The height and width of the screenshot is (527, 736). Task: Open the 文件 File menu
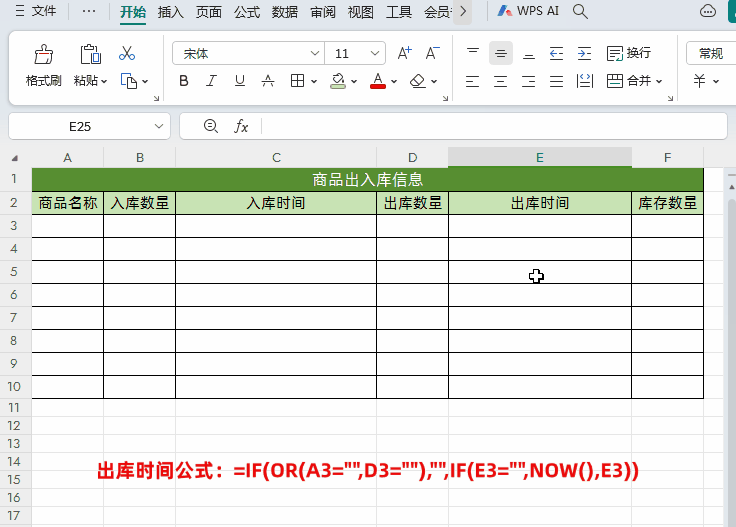(35, 11)
